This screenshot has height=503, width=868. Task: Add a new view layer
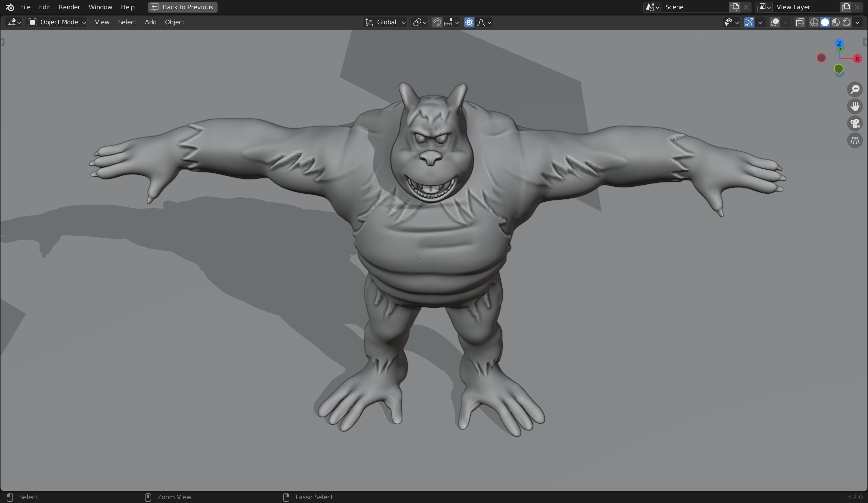[846, 7]
